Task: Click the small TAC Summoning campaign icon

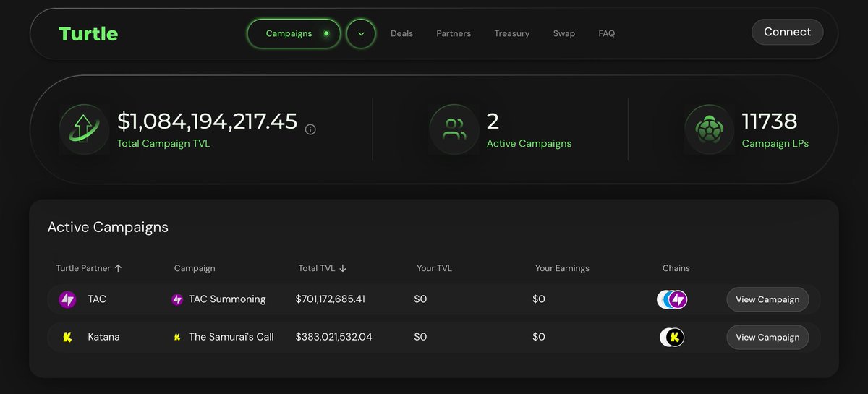Action: 177,299
